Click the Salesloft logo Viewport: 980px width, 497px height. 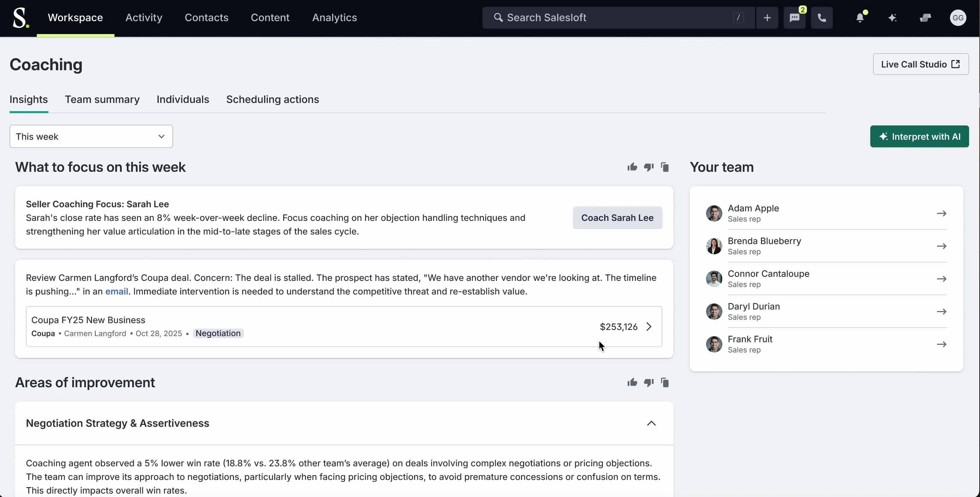tap(20, 18)
